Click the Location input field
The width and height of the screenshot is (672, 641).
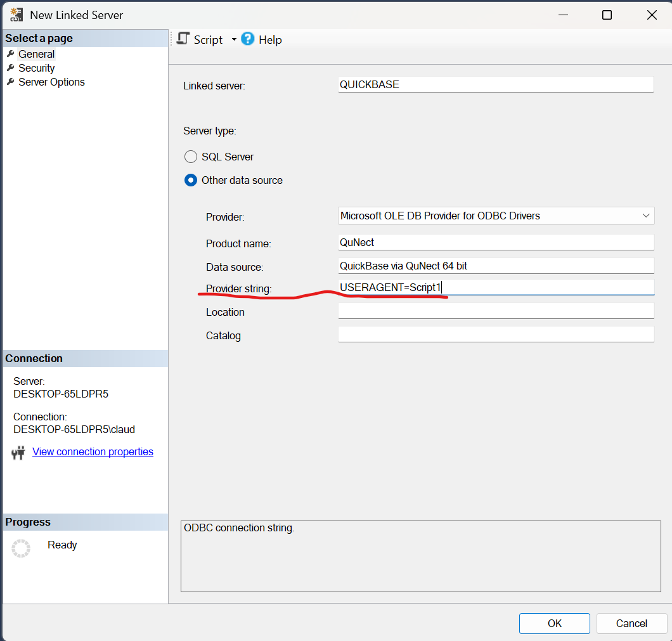point(496,311)
